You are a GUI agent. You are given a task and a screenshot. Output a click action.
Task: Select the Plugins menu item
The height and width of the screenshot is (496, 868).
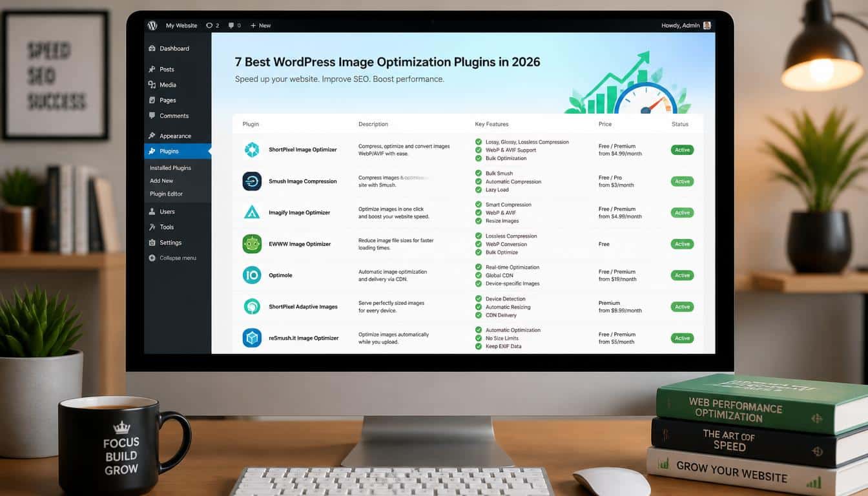(178, 151)
